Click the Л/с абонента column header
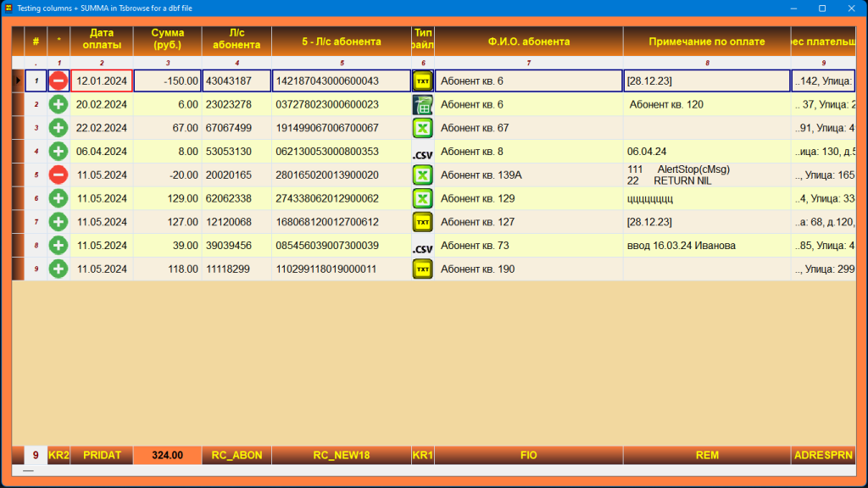The height and width of the screenshot is (488, 868). coord(237,41)
